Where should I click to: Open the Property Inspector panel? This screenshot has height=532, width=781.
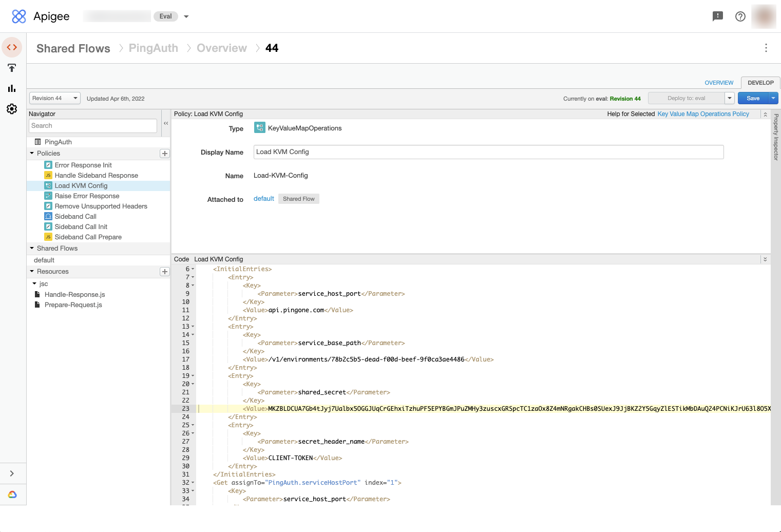[776, 138]
